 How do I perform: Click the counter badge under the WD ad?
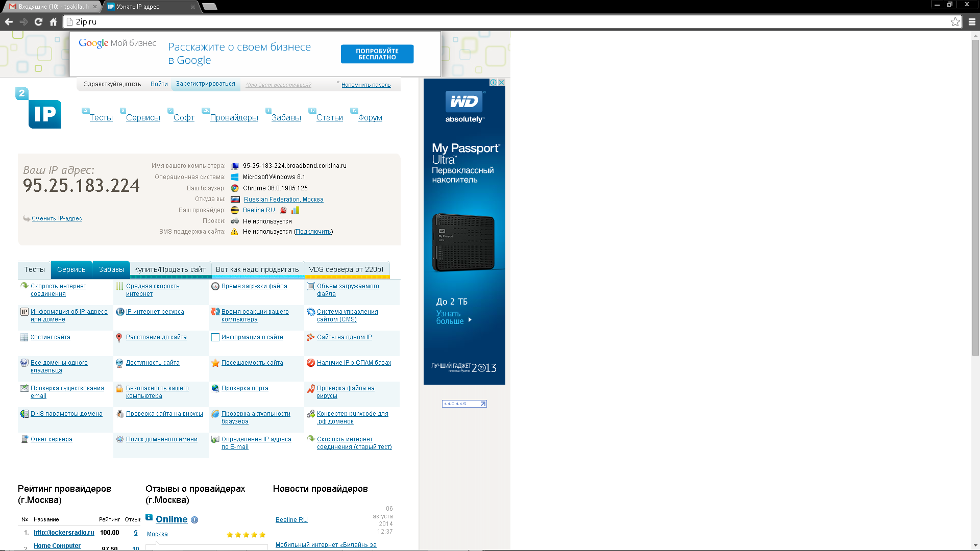tap(464, 404)
